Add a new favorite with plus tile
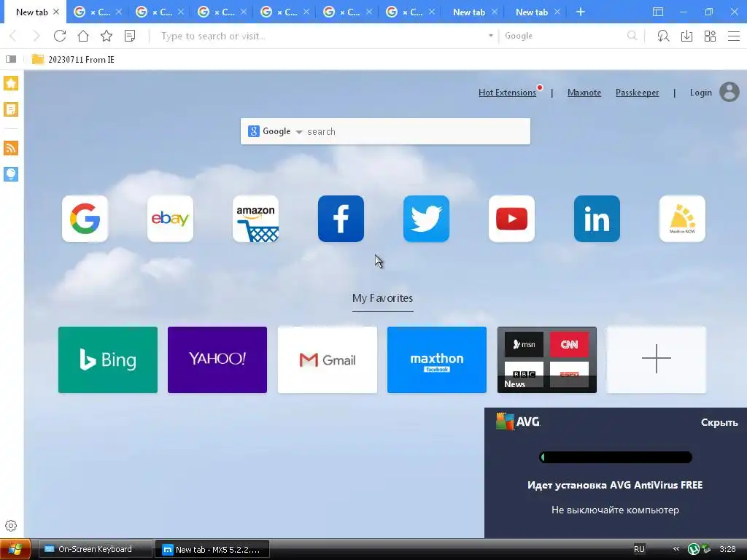The width and height of the screenshot is (747, 560). point(657,360)
